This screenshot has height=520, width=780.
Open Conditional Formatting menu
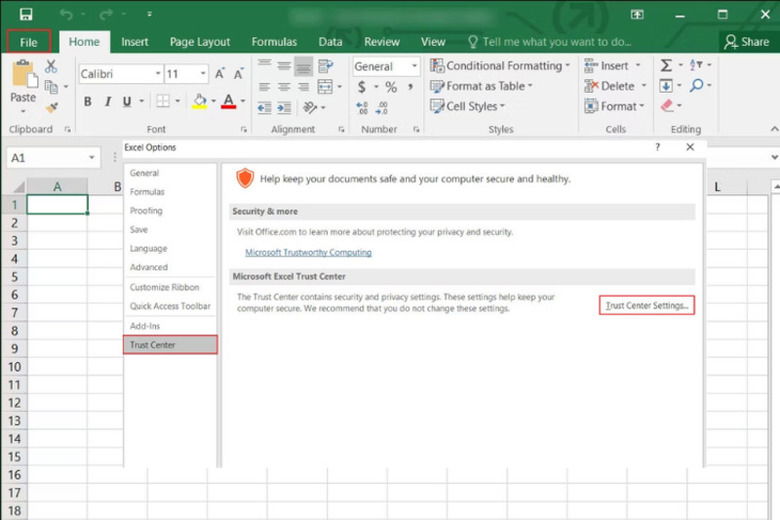click(500, 66)
